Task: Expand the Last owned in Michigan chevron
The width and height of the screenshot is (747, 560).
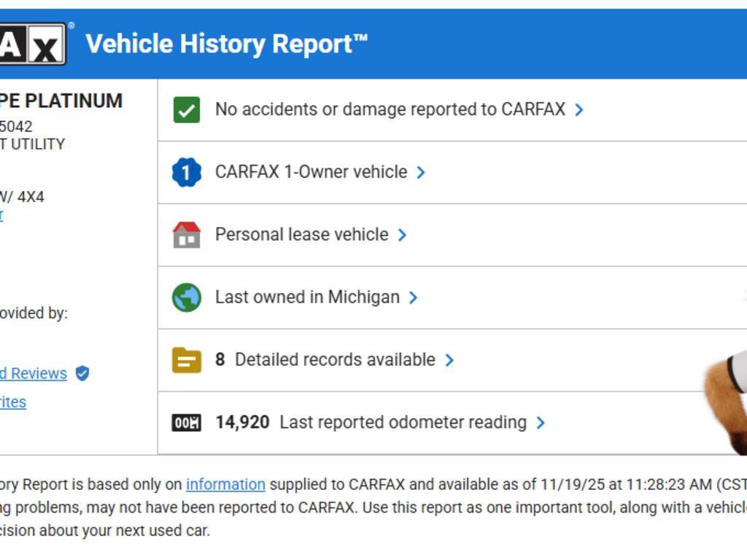Action: click(413, 297)
